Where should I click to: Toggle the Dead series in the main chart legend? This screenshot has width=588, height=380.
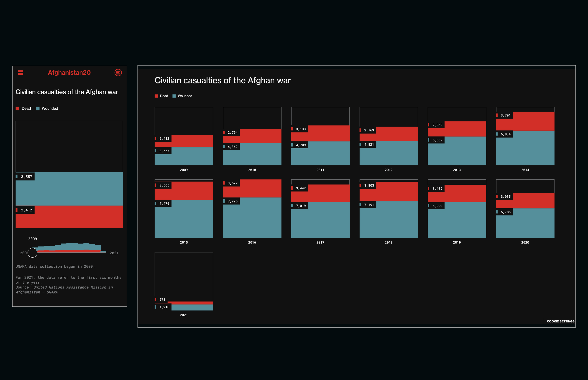164,96
